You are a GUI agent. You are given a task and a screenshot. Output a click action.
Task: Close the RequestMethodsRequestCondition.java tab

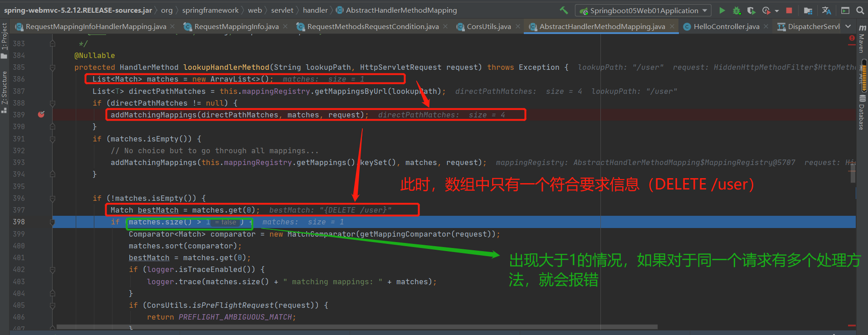pyautogui.click(x=445, y=27)
